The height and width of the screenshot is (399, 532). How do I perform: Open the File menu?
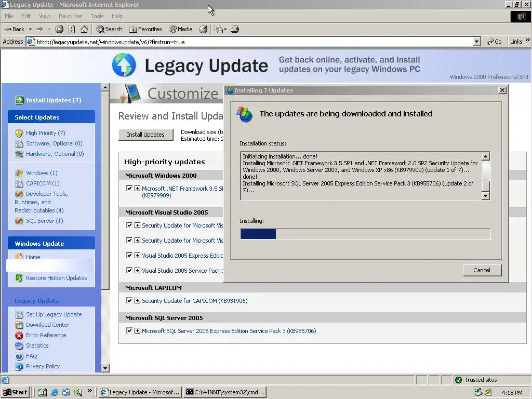click(x=9, y=16)
